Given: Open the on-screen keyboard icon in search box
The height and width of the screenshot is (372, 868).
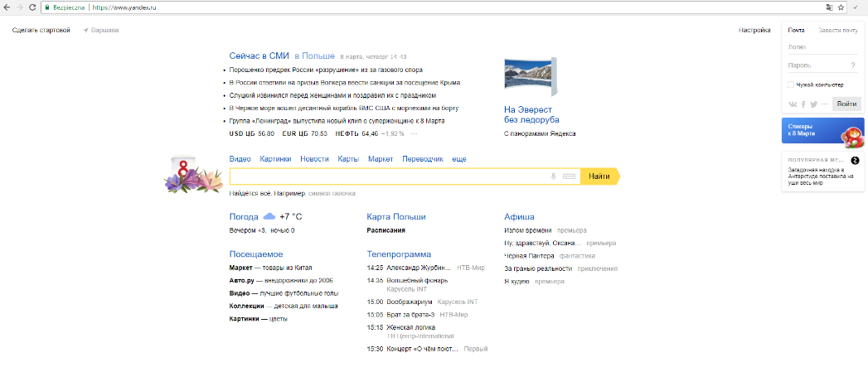Looking at the screenshot, I should [569, 176].
